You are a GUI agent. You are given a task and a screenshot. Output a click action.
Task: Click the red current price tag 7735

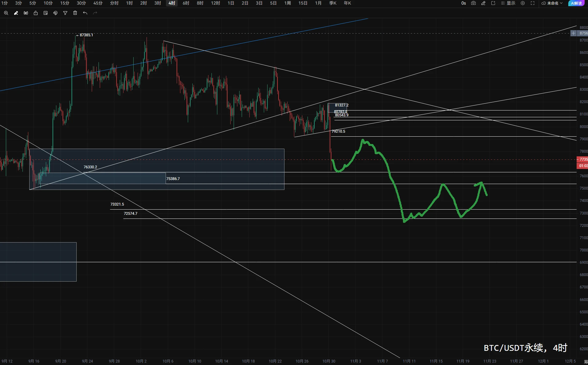point(582,159)
